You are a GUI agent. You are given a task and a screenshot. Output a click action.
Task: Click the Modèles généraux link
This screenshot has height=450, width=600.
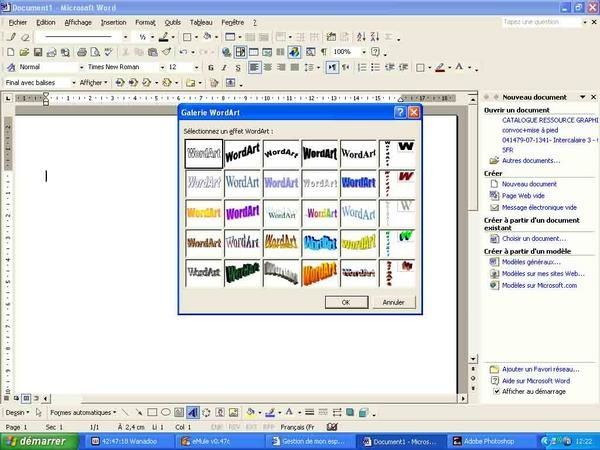[x=531, y=262]
